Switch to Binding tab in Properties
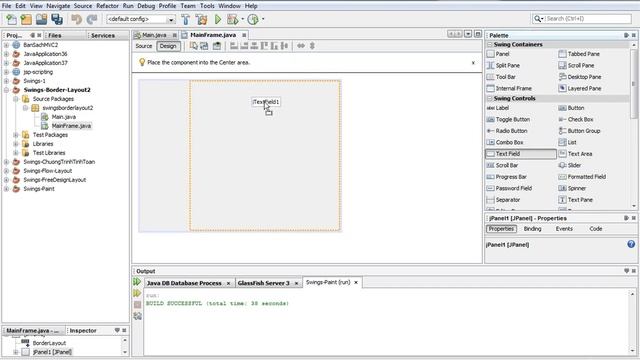640x360 pixels. [532, 229]
